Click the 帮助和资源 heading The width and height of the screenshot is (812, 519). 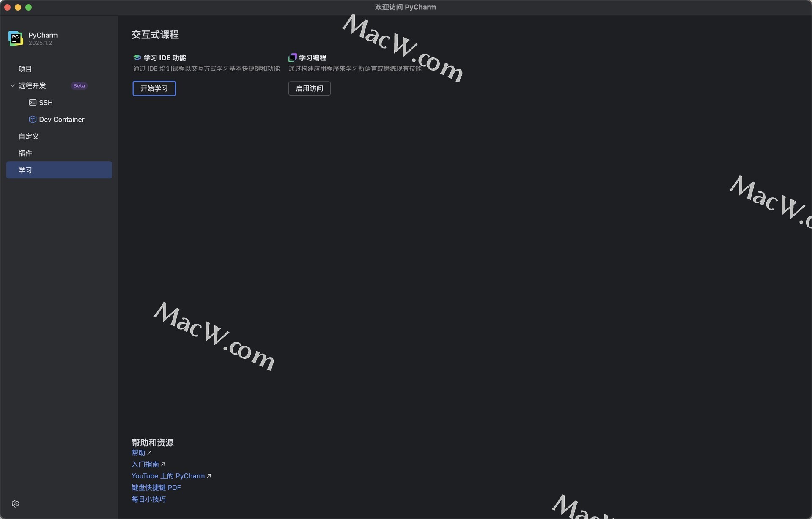click(x=152, y=443)
